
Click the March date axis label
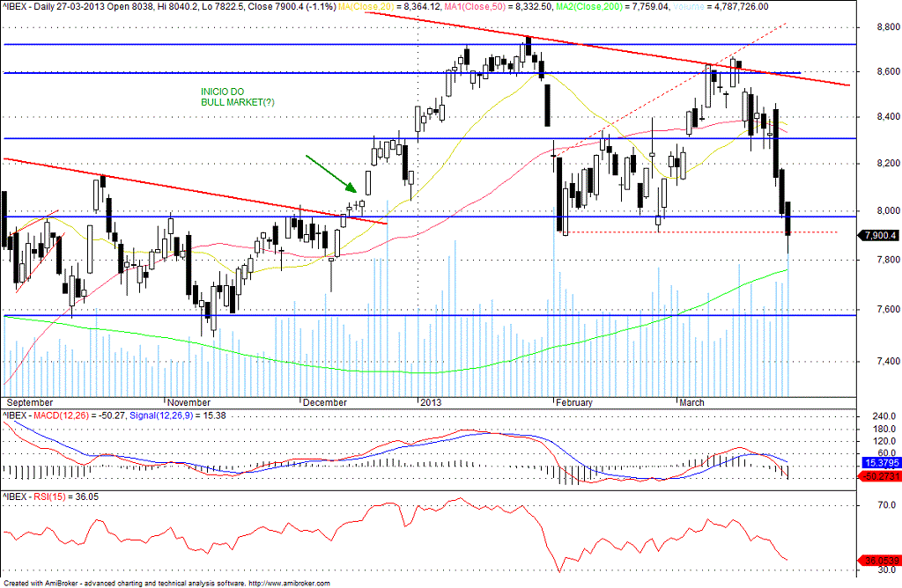(x=691, y=402)
